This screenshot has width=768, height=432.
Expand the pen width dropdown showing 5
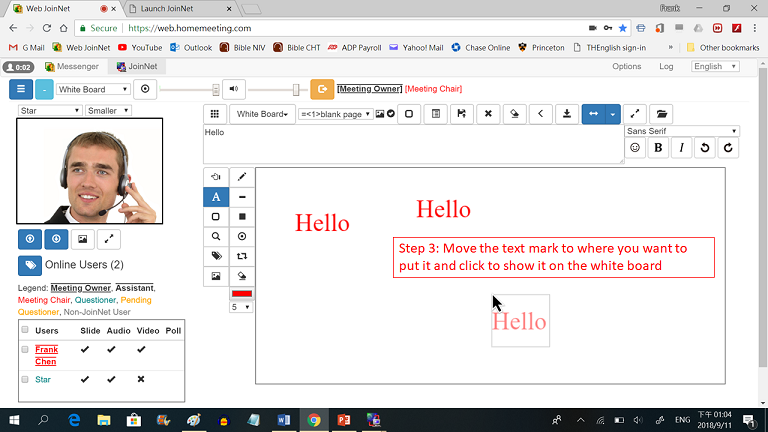coord(241,307)
